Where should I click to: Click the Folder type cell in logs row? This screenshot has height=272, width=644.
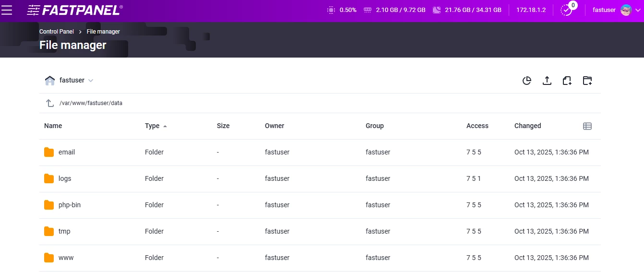click(155, 178)
